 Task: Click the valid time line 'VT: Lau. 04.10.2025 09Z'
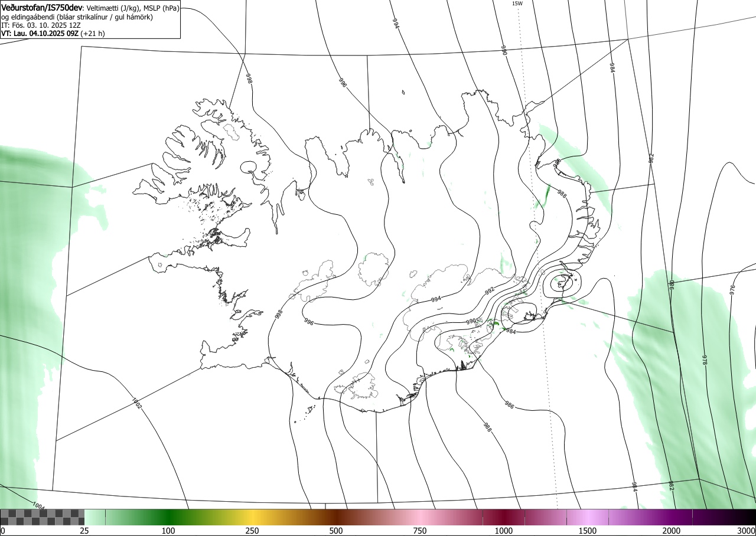40,34
